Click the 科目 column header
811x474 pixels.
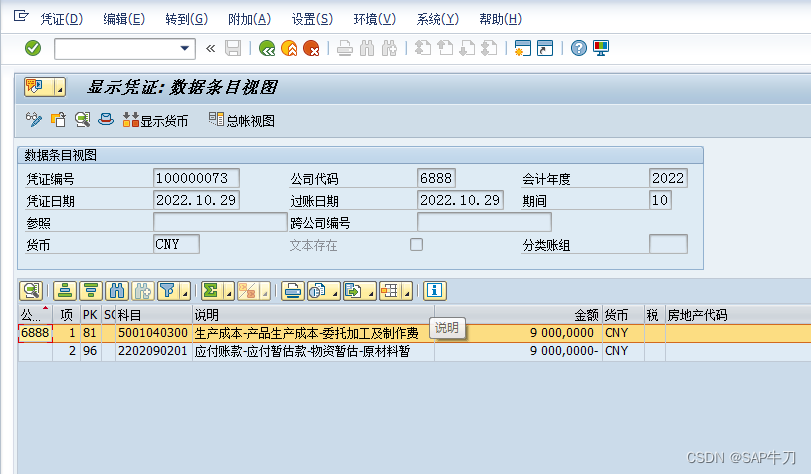154,315
